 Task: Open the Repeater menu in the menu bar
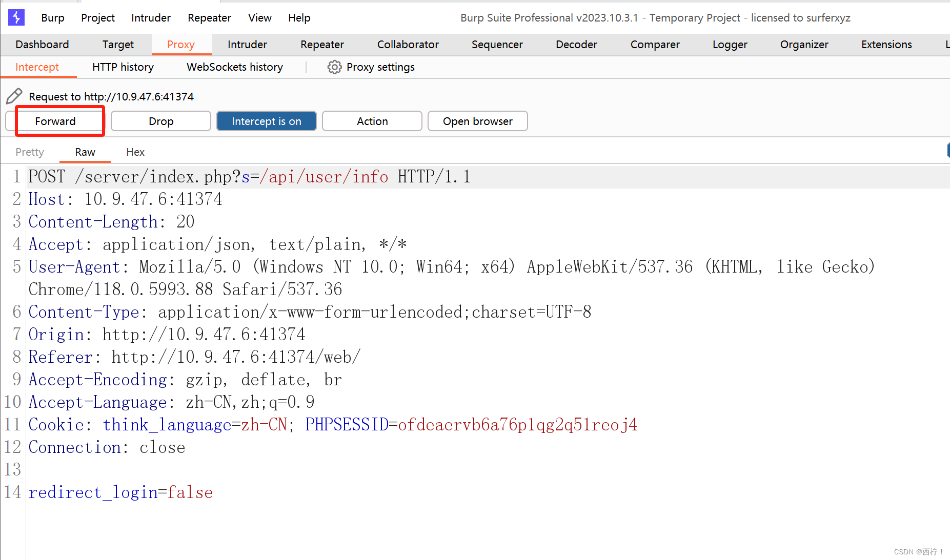click(x=209, y=17)
